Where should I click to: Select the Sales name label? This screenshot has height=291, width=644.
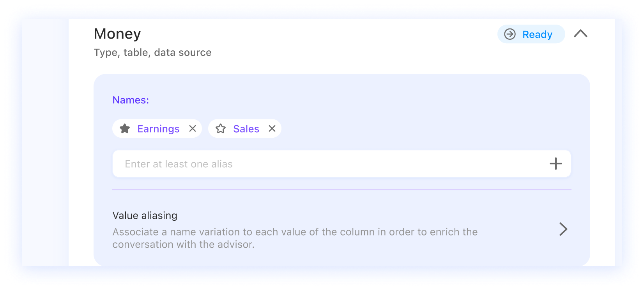point(246,129)
